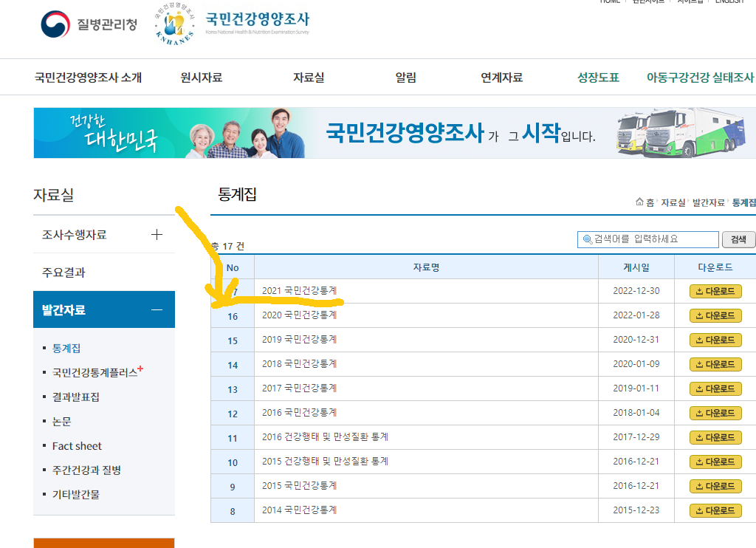Select Fact sheet in the sidebar
756x548 pixels.
click(x=77, y=445)
